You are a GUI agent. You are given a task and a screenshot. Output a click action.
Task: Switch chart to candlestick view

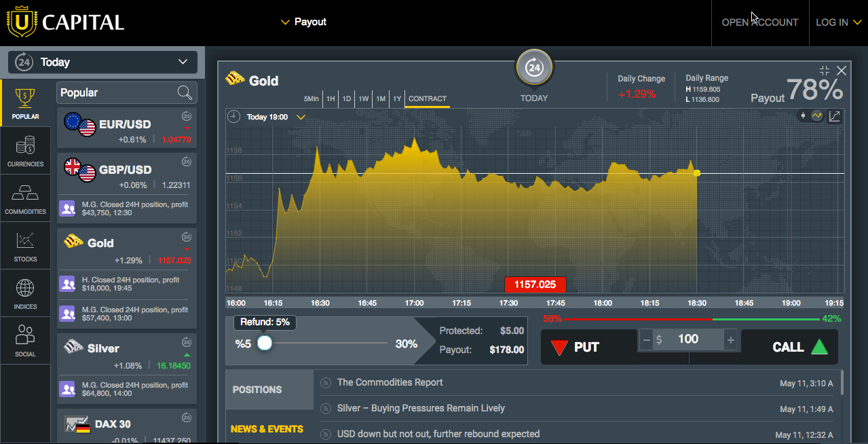pos(804,116)
